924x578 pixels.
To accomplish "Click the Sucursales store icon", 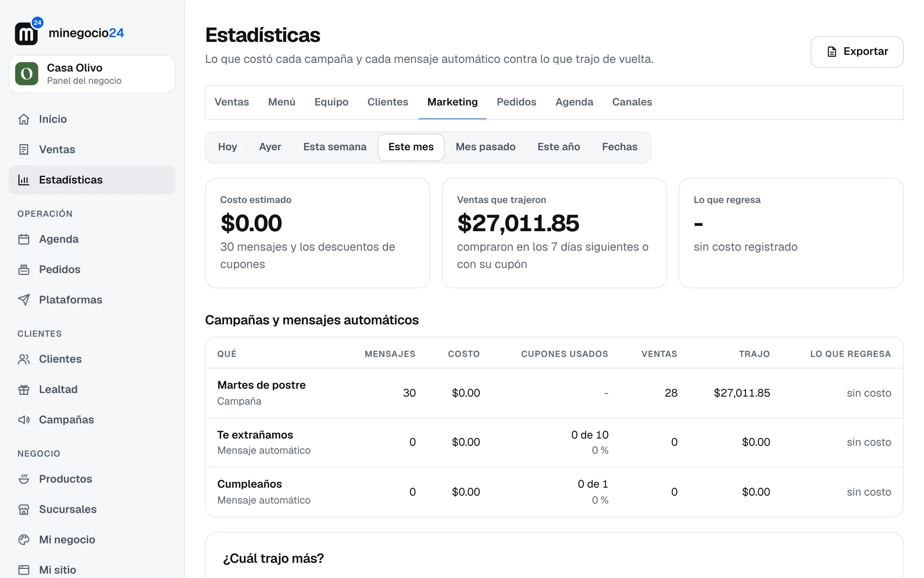I will click(24, 510).
